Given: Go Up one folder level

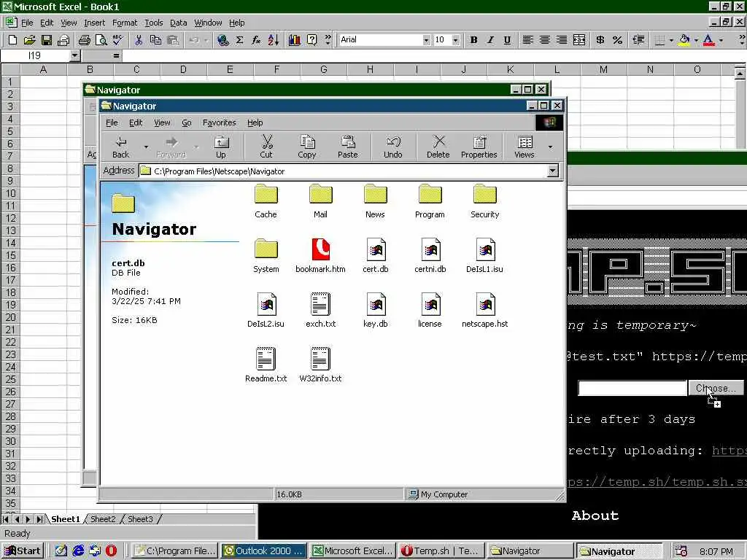Looking at the screenshot, I should [221, 146].
